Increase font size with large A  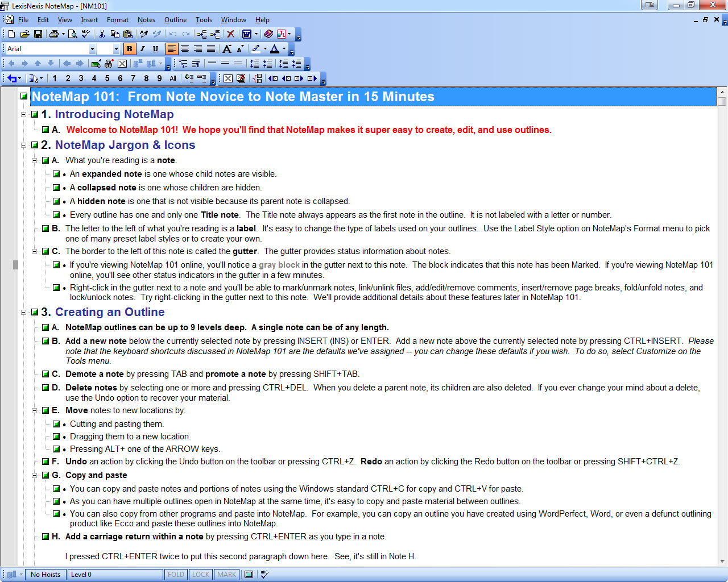pyautogui.click(x=227, y=49)
